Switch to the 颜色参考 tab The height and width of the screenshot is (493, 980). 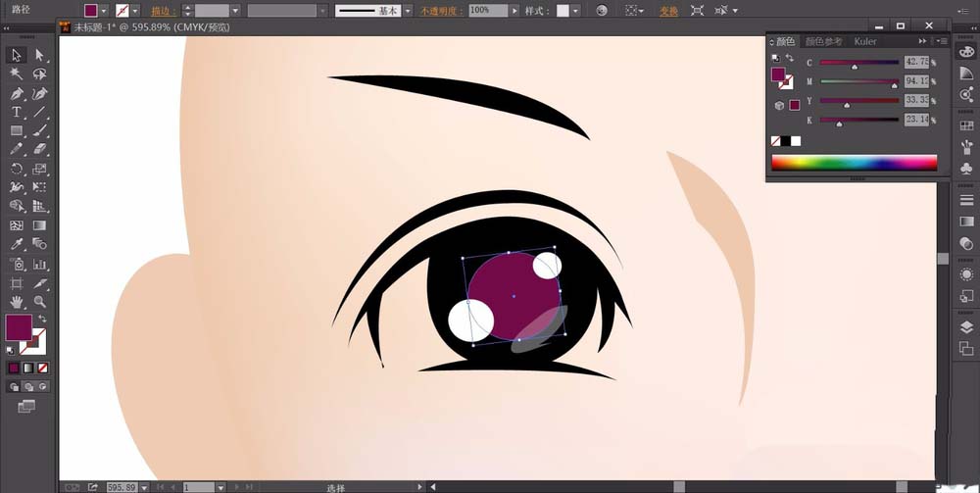(823, 41)
